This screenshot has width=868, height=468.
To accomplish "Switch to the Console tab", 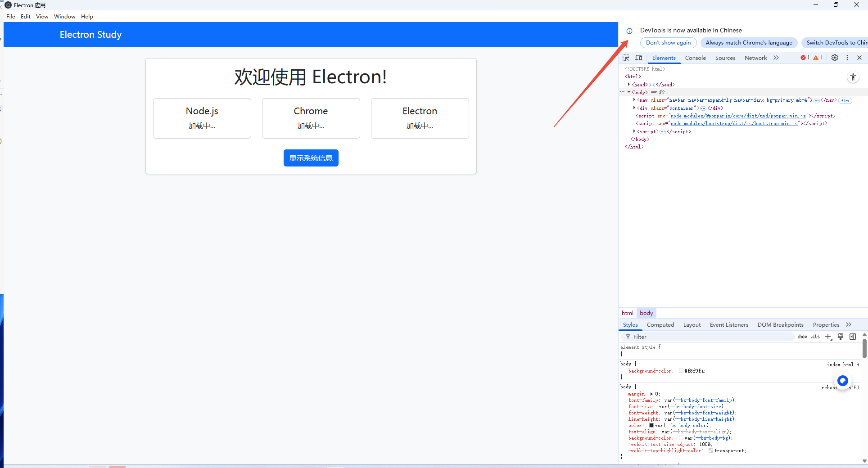I will pos(696,58).
